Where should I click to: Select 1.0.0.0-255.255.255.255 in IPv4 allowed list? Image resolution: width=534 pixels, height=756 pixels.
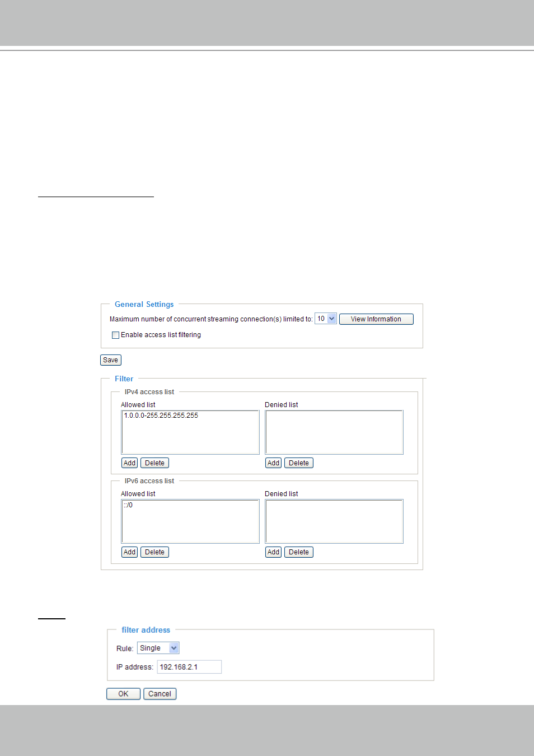[161, 416]
